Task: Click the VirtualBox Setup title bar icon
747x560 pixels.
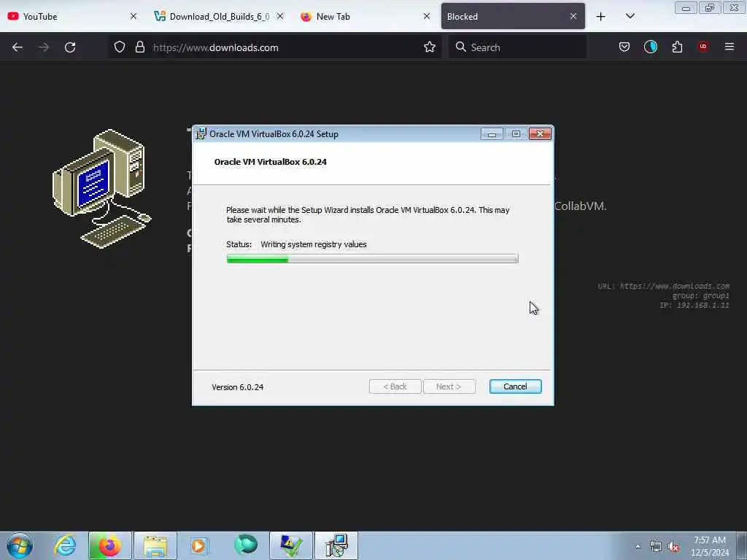Action: (201, 134)
